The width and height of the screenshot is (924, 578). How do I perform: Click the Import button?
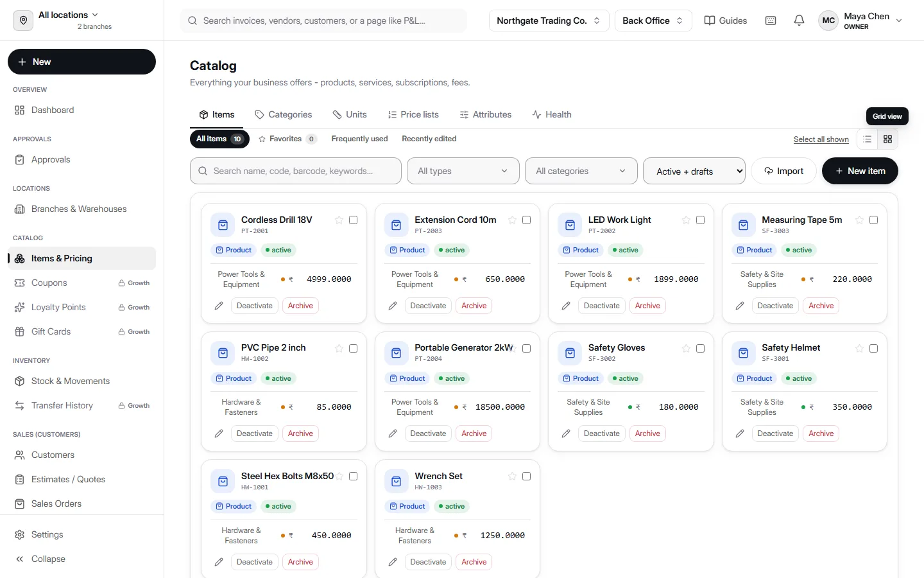[783, 171]
